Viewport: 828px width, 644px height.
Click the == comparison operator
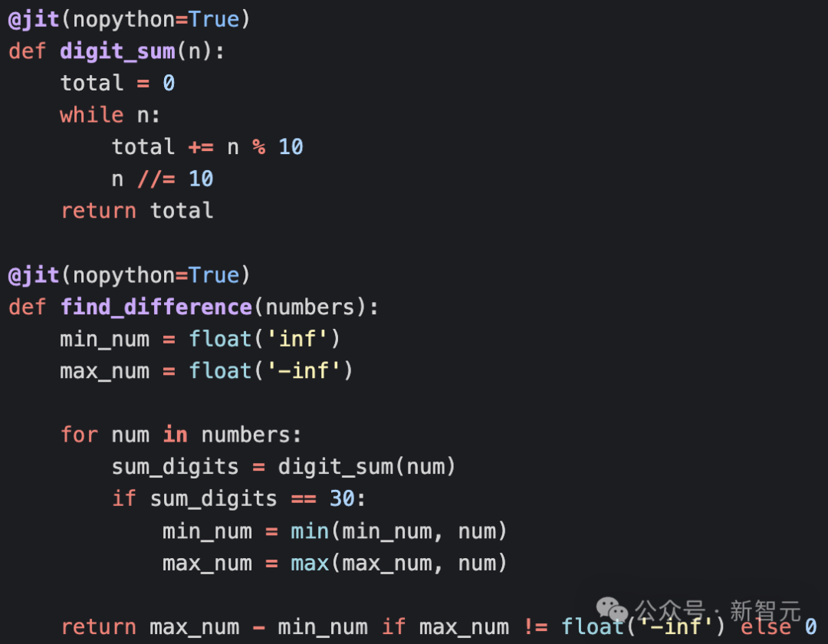tap(304, 499)
